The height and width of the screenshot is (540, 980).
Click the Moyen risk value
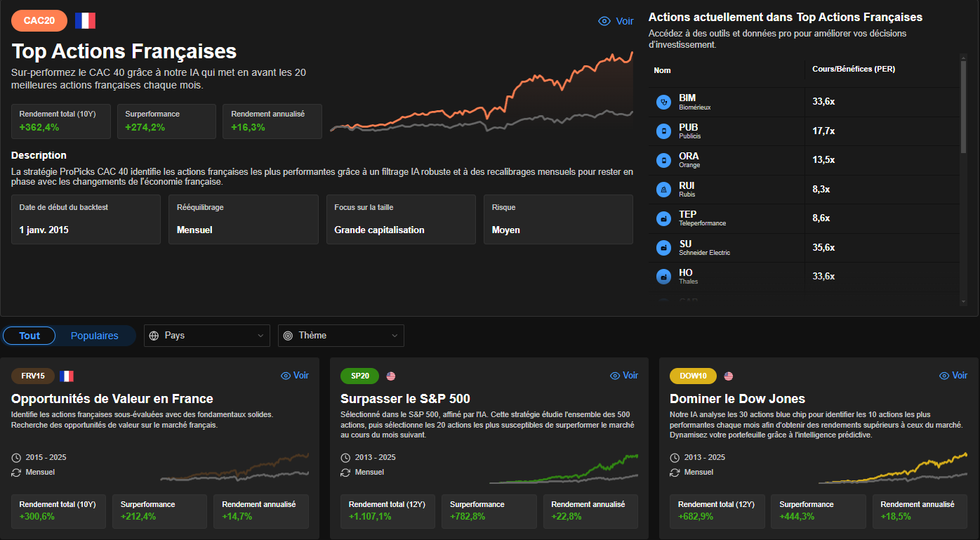click(506, 230)
